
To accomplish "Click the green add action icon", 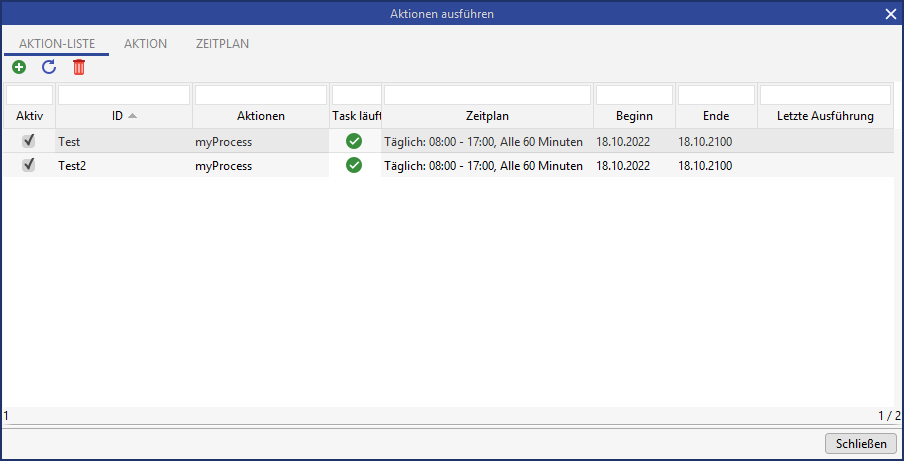I will tap(19, 67).
